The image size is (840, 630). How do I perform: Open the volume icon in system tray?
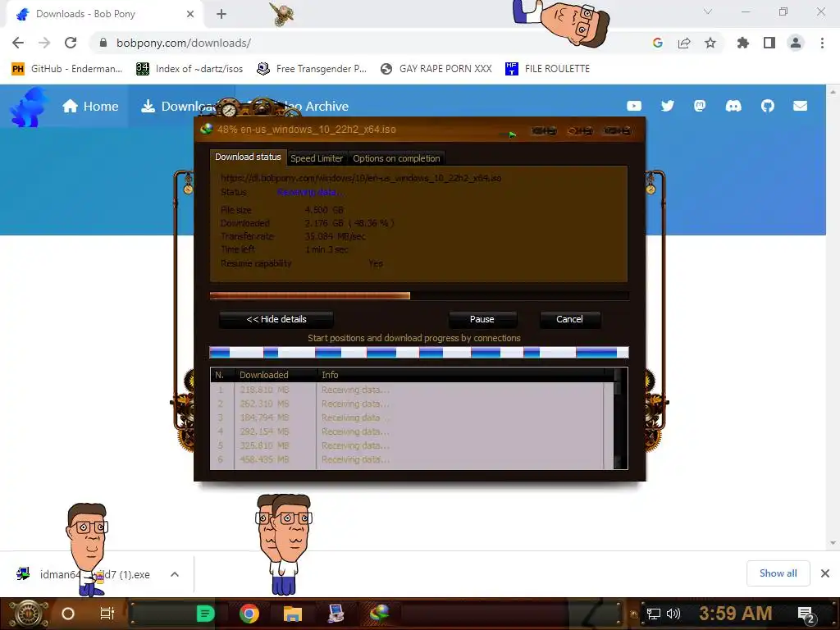[673, 614]
